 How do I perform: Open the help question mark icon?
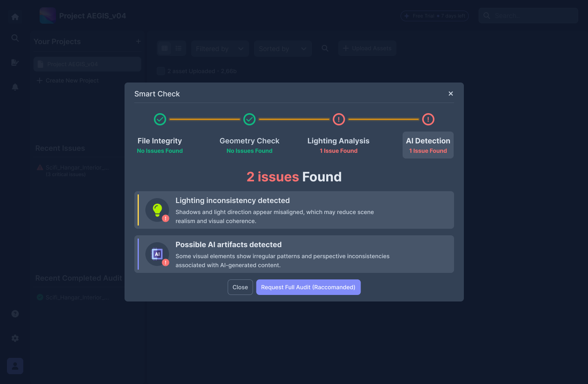click(x=15, y=314)
